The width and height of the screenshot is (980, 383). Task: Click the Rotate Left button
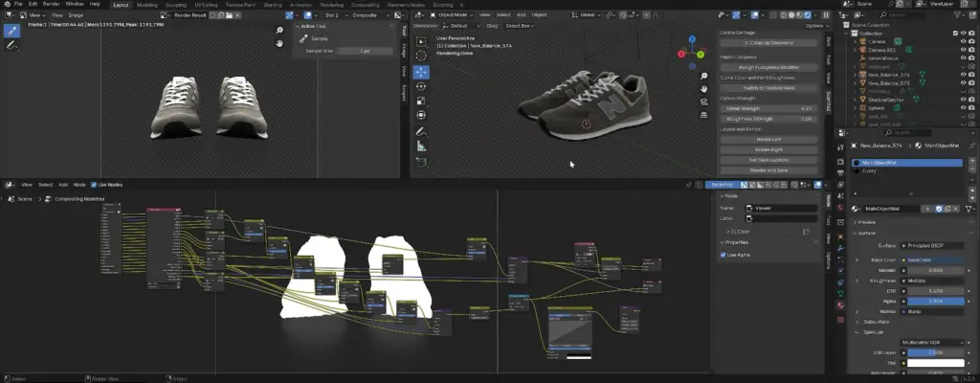[768, 140]
